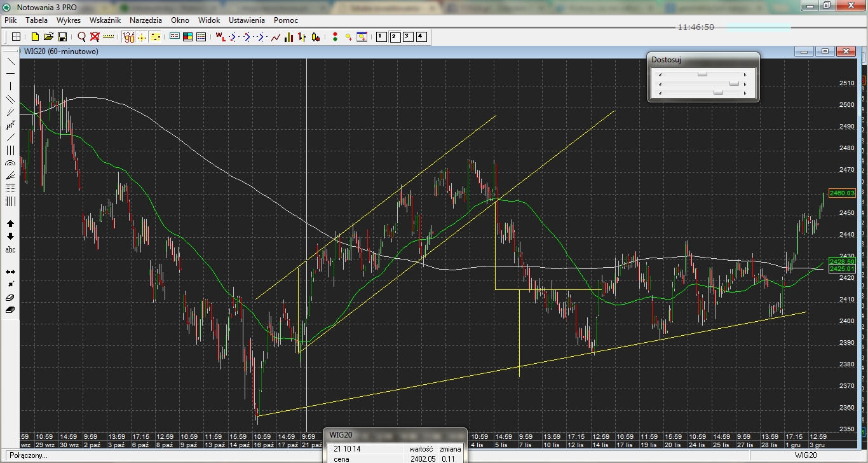Click the OHLC bars chart icon

click(x=302, y=37)
